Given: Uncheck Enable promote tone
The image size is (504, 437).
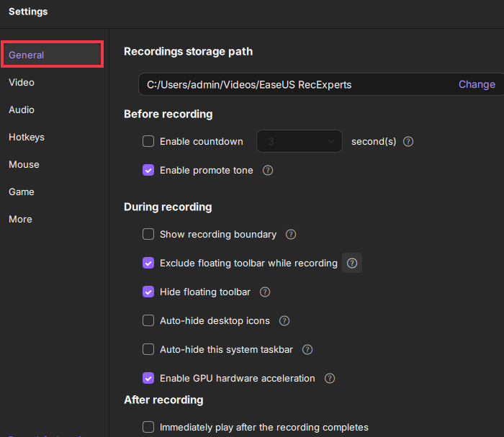Looking at the screenshot, I should 148,170.
